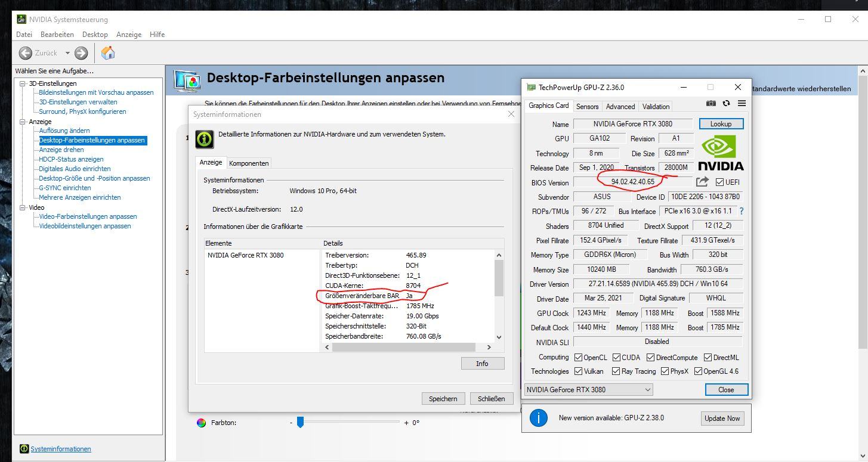Collapse Video tree node
Image resolution: width=868 pixels, height=462 pixels.
(23, 207)
